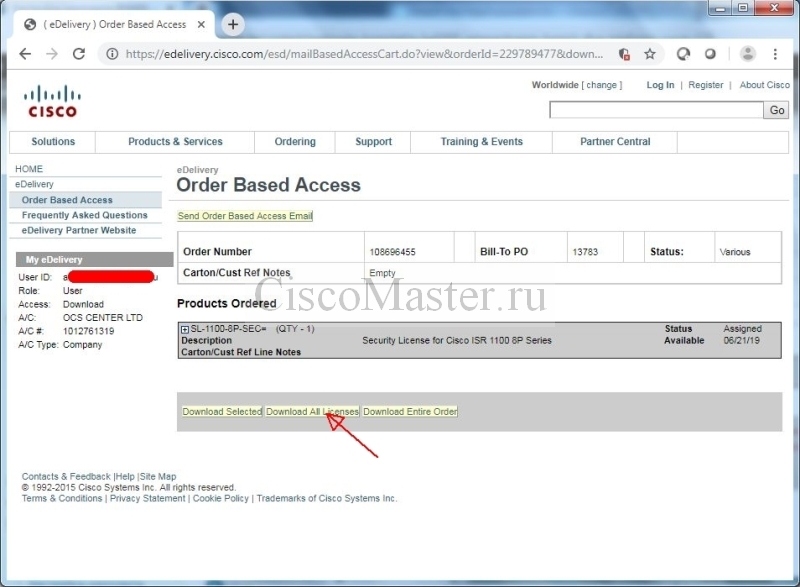Expand the SL-1100-8P-SEC= product row
800x587 pixels.
pyautogui.click(x=185, y=329)
